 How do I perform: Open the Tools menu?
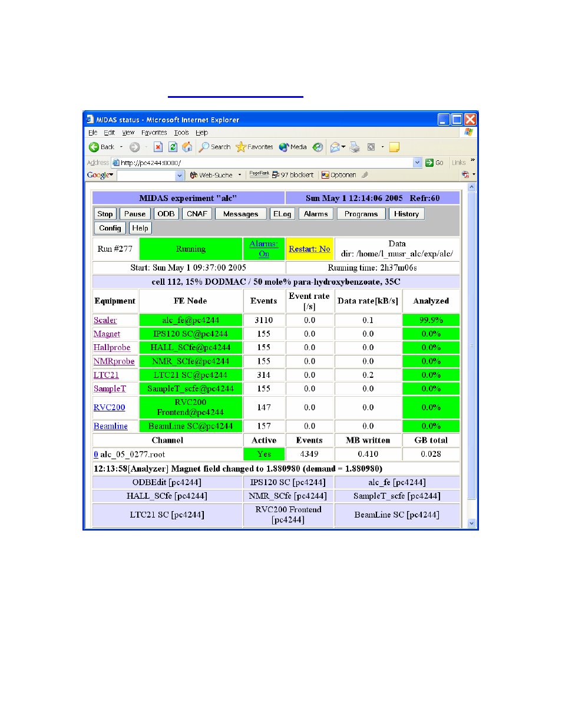coord(181,133)
